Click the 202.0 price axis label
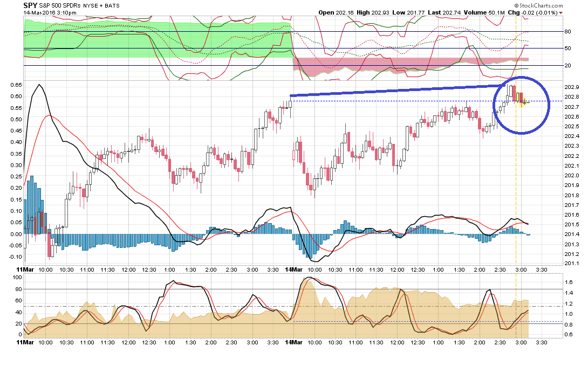Image resolution: width=588 pixels, height=388 pixels. tap(571, 176)
